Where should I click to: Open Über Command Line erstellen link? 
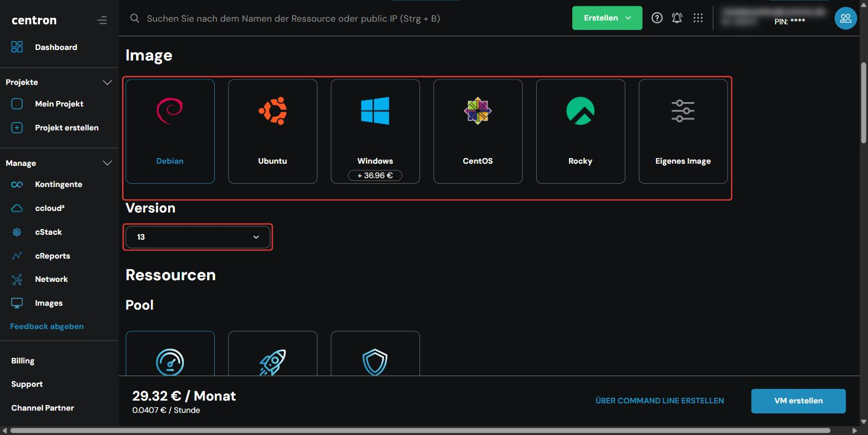659,401
